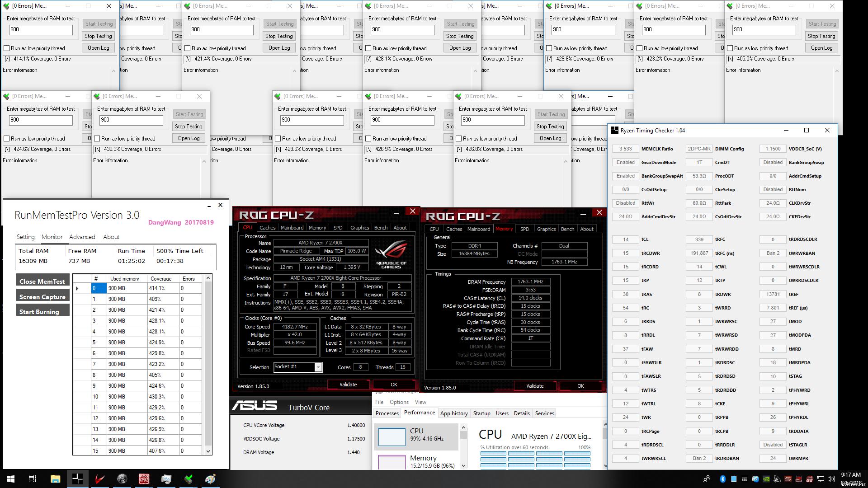Click Error information scroll arrow in 414.1% MemTest window
Viewport: 868px width, 488px height.
[x=113, y=71]
